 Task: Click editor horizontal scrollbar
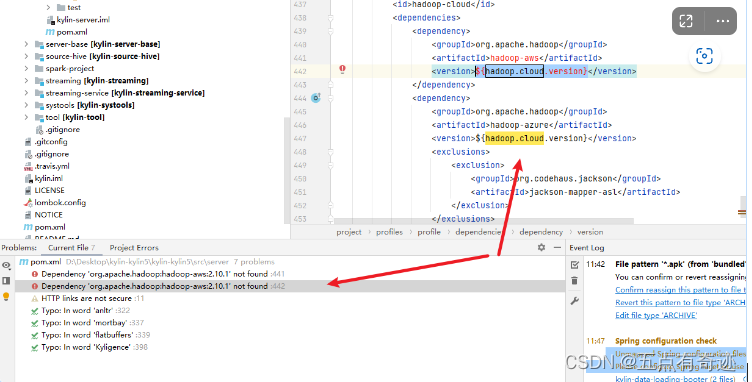[483, 221]
